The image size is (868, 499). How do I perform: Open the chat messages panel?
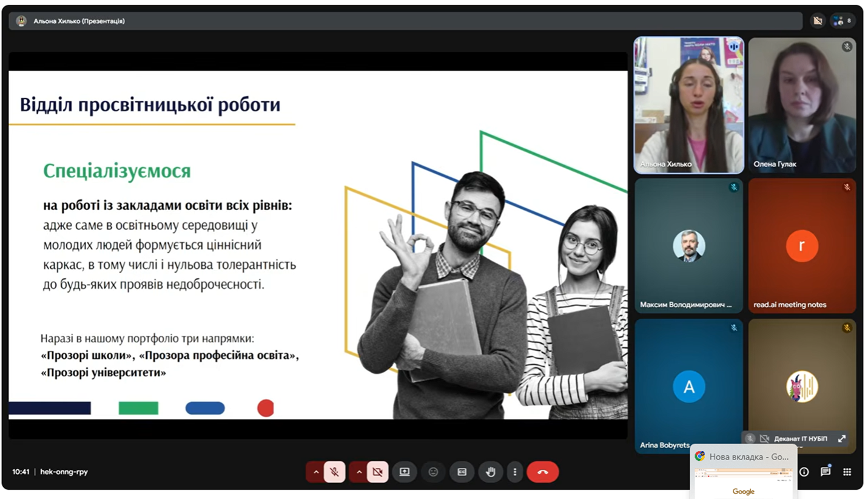point(826,472)
